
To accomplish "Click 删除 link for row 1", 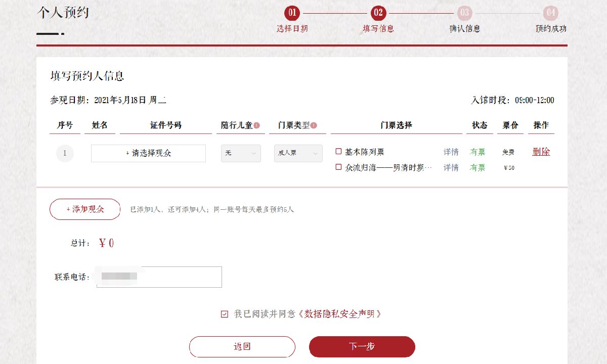I will pyautogui.click(x=541, y=152).
